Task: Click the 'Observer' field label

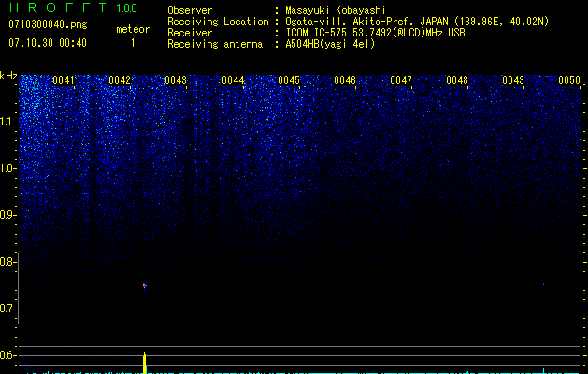Action: point(190,10)
